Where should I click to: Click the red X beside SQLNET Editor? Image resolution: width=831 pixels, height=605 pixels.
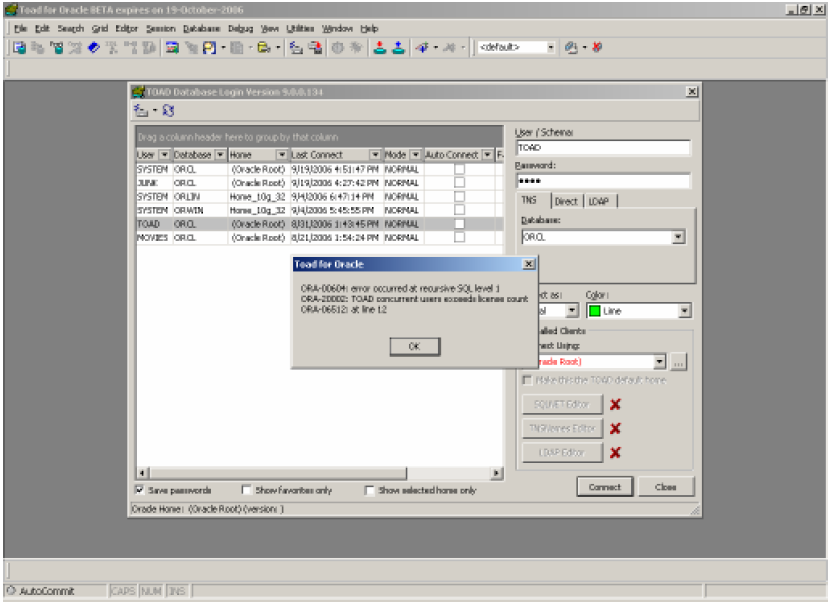(615, 404)
